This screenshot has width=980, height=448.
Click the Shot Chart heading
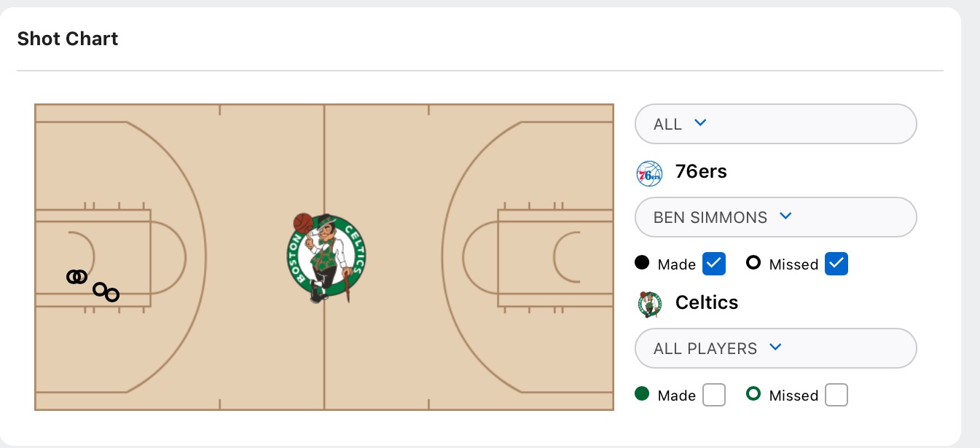tap(68, 39)
